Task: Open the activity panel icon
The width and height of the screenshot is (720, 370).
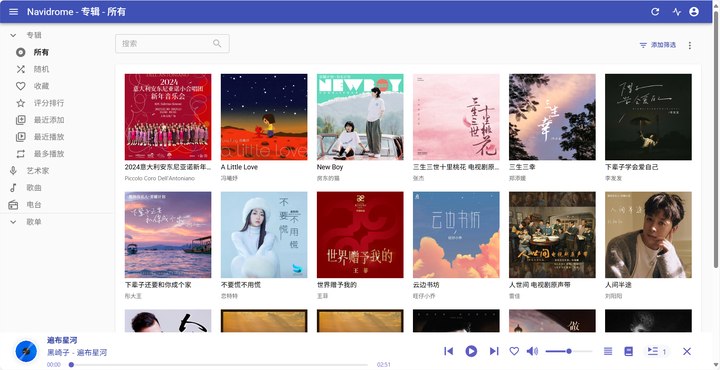Action: (x=676, y=12)
